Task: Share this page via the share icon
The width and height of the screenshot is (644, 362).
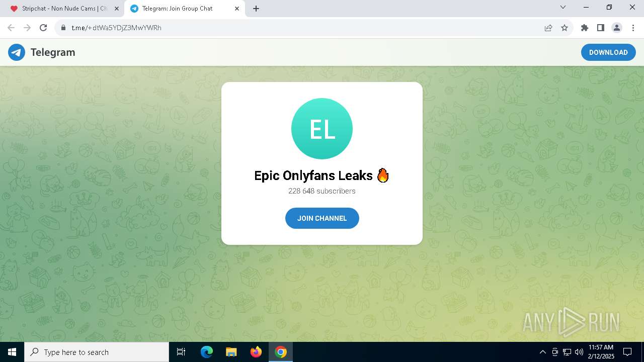Action: (x=548, y=28)
